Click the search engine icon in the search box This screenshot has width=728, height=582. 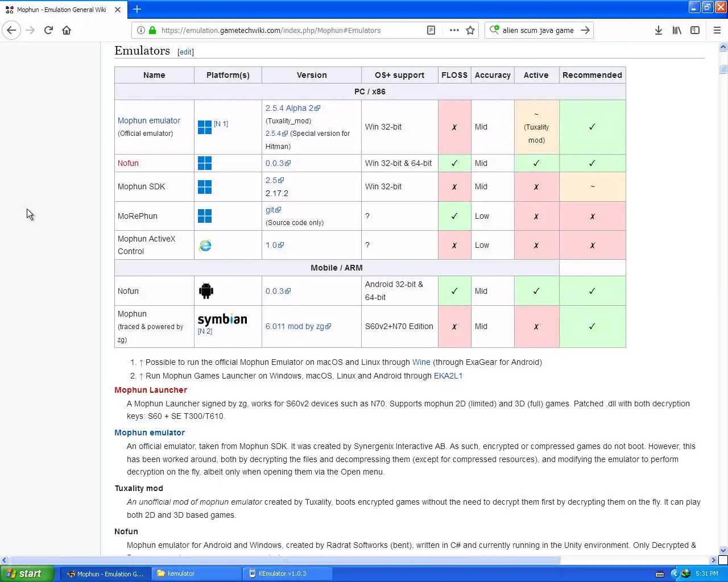494,30
